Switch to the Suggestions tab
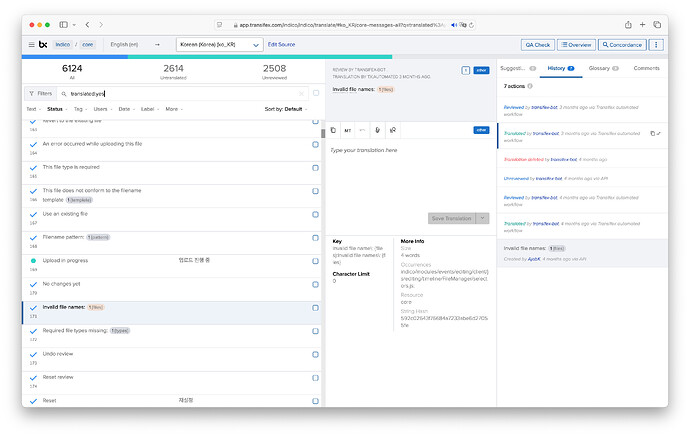The height and width of the screenshot is (435, 690). [x=518, y=68]
